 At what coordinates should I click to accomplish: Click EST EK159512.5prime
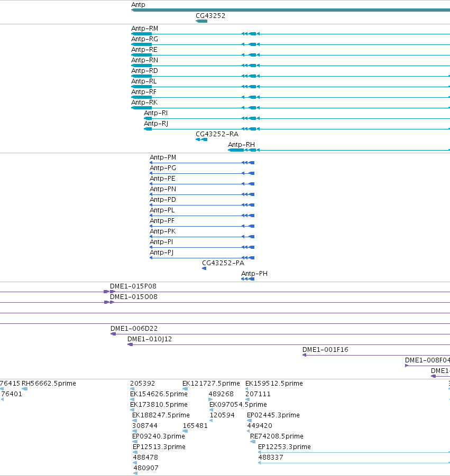pos(274,384)
